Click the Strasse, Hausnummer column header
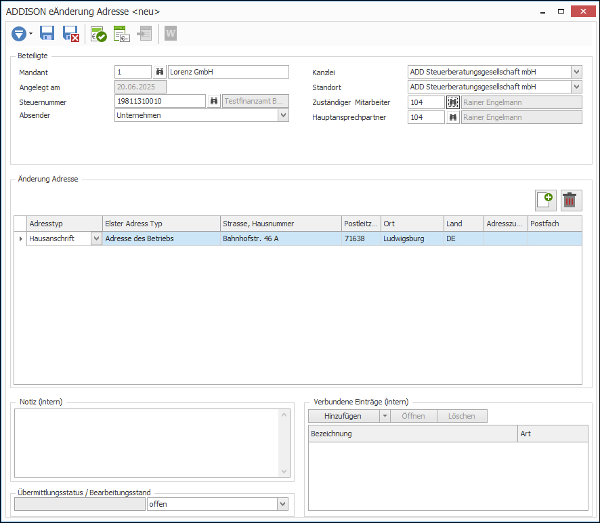The image size is (600, 523). [x=281, y=223]
